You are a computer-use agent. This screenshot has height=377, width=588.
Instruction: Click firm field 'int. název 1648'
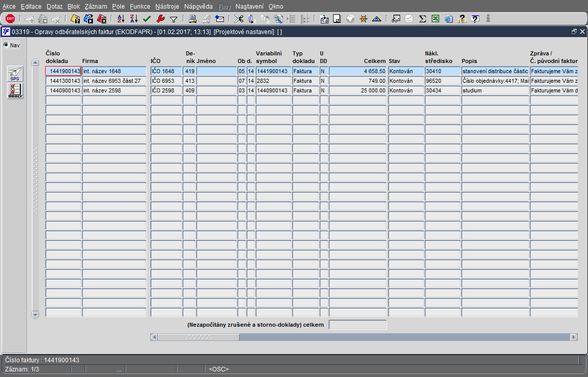click(114, 71)
